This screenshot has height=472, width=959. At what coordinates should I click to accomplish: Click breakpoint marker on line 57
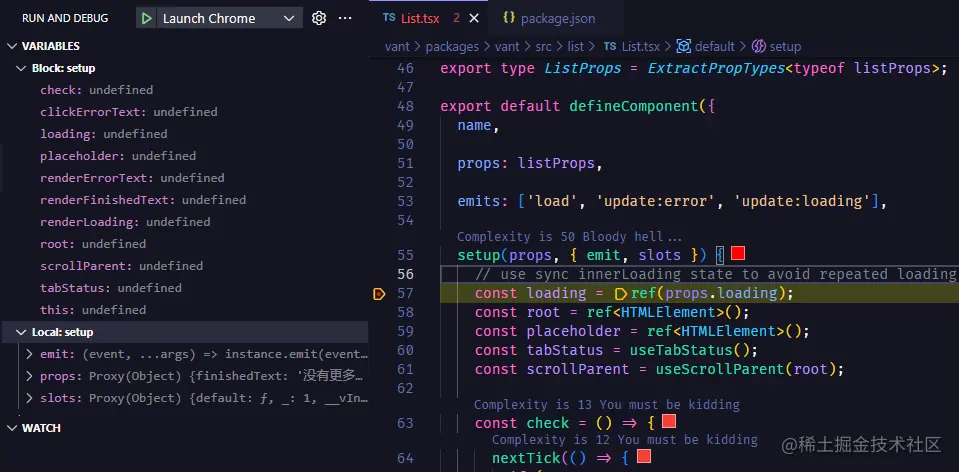click(x=379, y=294)
